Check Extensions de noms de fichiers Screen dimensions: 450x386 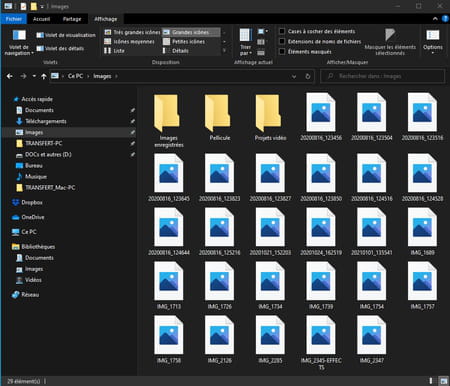282,41
